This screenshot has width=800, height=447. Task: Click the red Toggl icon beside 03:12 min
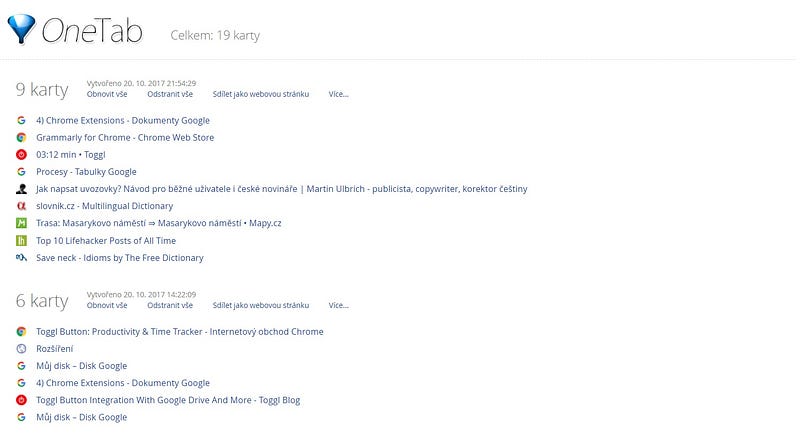(21, 155)
